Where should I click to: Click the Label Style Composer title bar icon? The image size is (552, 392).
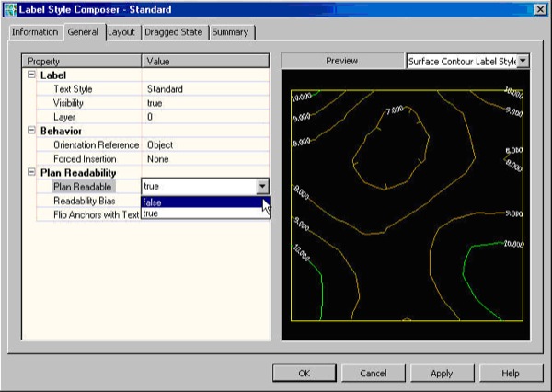[x=10, y=9]
